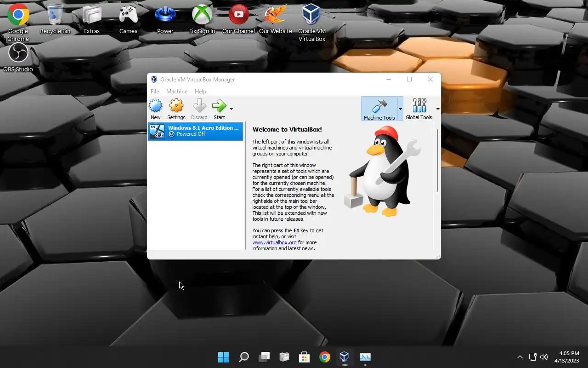The height and width of the screenshot is (368, 588).
Task: Click the network tray icon
Action: click(533, 357)
